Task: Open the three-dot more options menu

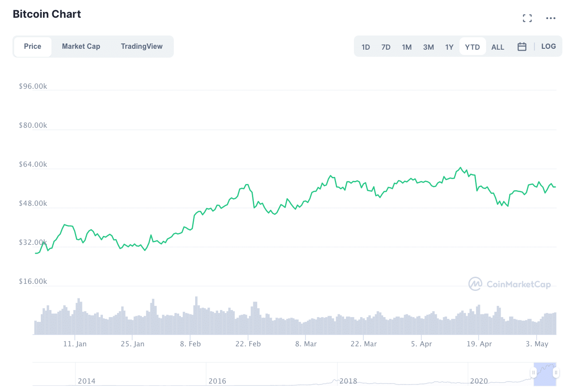Action: (x=551, y=18)
